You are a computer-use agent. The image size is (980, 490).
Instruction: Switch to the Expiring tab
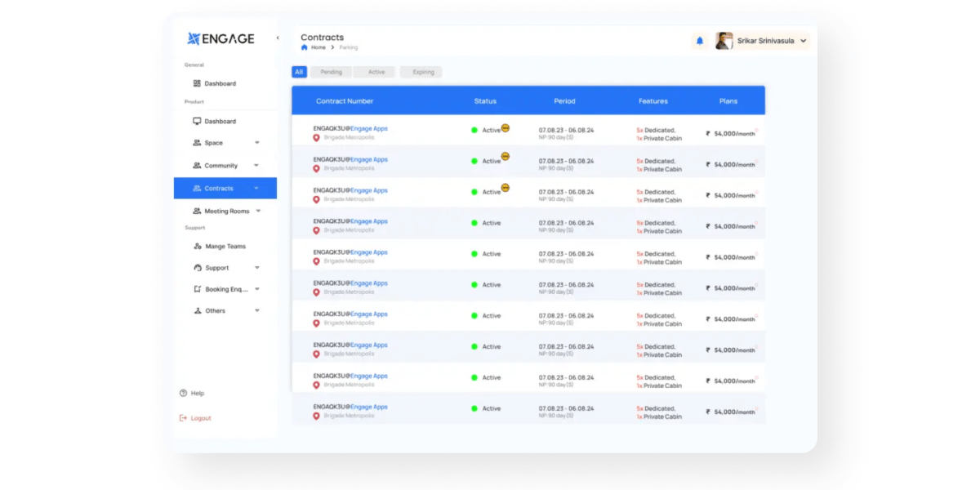click(x=423, y=72)
